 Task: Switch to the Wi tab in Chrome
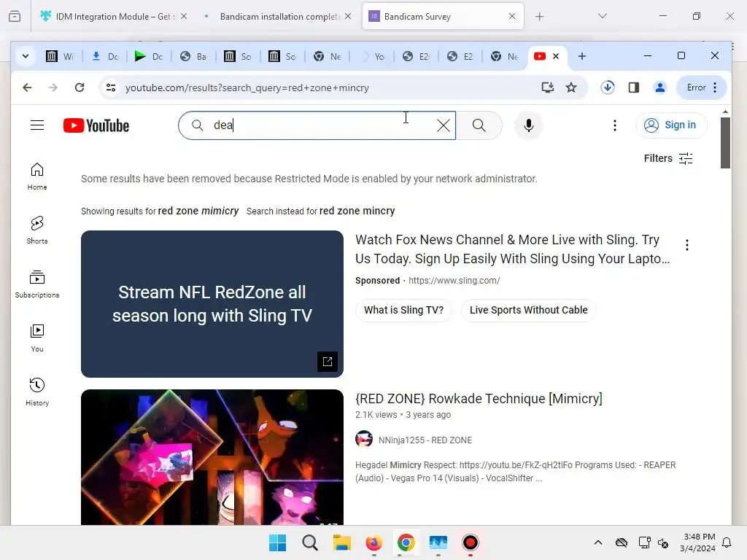(x=60, y=56)
